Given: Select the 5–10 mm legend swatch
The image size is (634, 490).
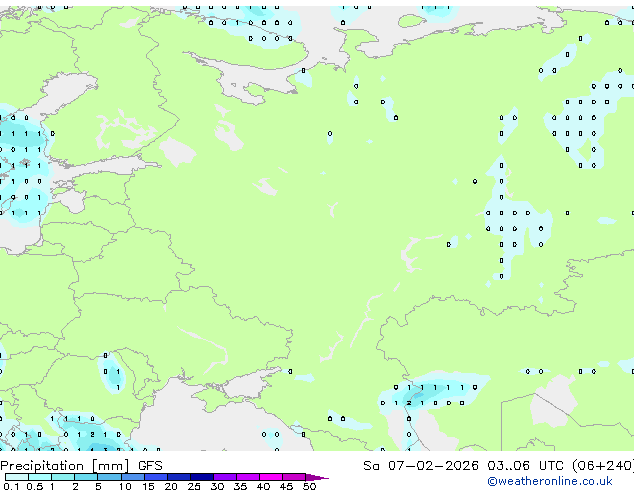Looking at the screenshot, I should tap(109, 477).
